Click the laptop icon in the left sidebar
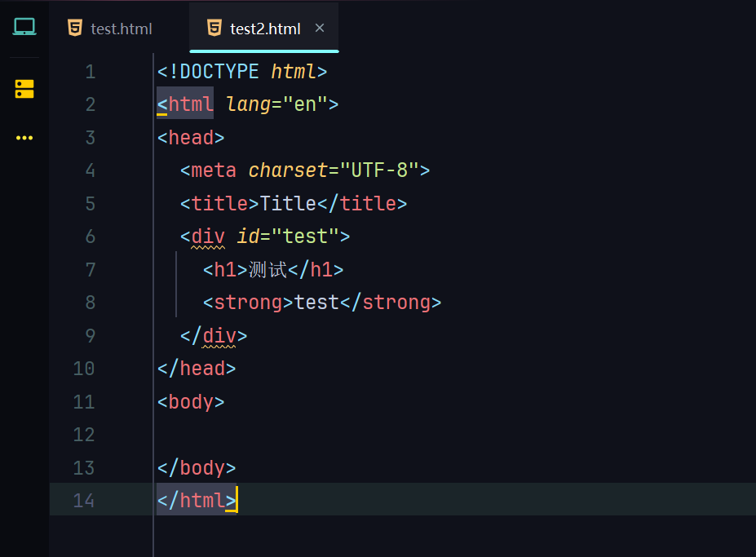 coord(24,28)
